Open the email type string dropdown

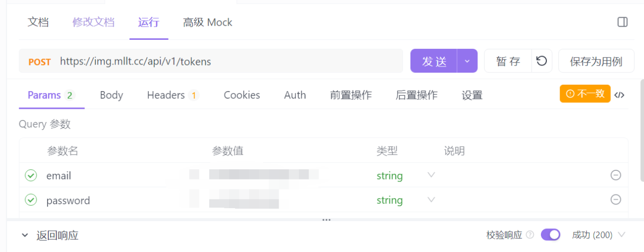pyautogui.click(x=431, y=175)
